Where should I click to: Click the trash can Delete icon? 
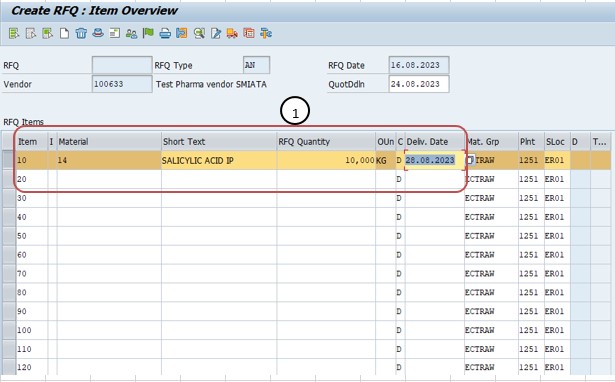coord(81,33)
